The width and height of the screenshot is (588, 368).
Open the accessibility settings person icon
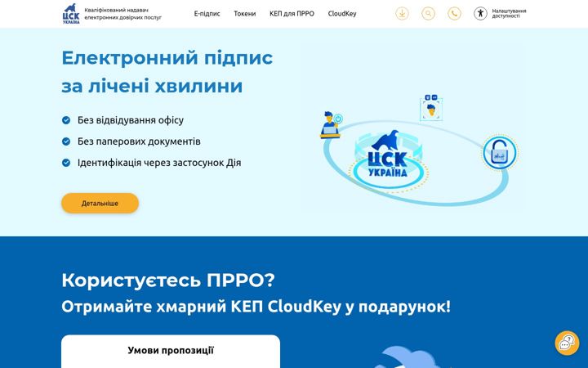click(480, 14)
